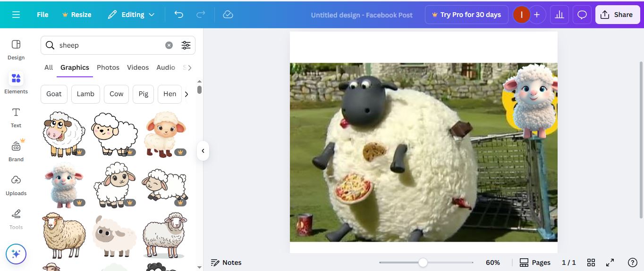Select the Hen suggestion chip
Viewport: 644px width, 271px height.
pos(170,94)
